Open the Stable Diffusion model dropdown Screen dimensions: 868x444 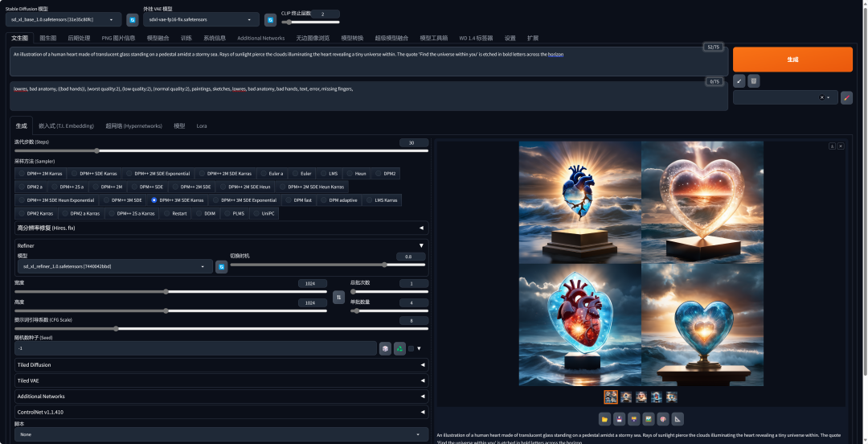(x=63, y=19)
